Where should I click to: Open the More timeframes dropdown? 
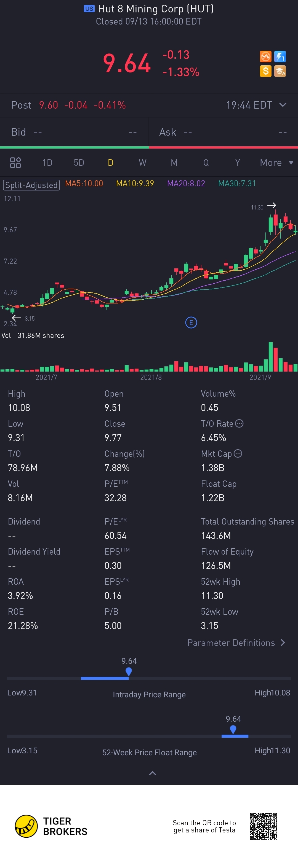(276, 163)
